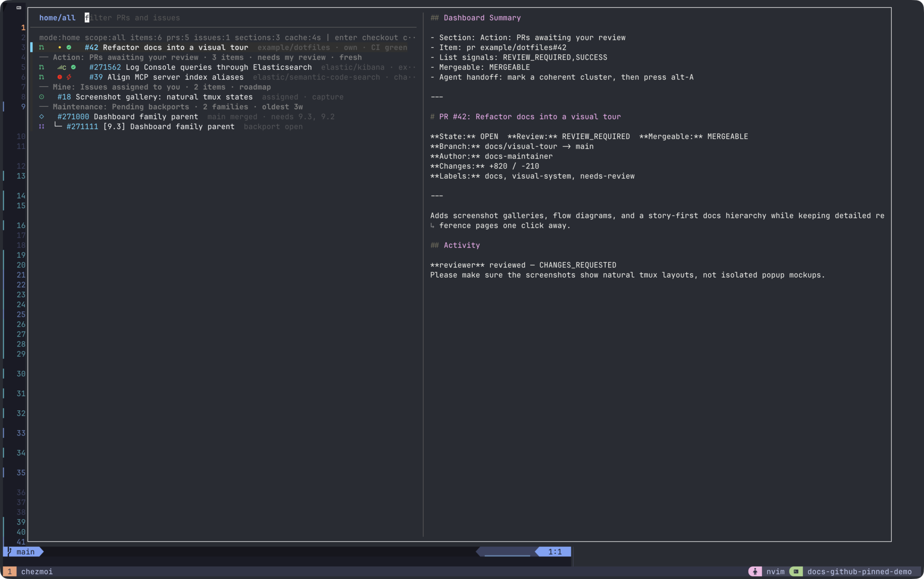924x579 pixels.
Task: Click the red failed status dot on #39
Action: (x=60, y=78)
